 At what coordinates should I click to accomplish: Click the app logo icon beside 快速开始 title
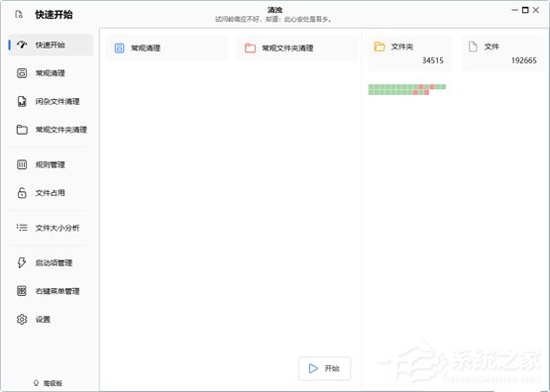click(x=19, y=15)
